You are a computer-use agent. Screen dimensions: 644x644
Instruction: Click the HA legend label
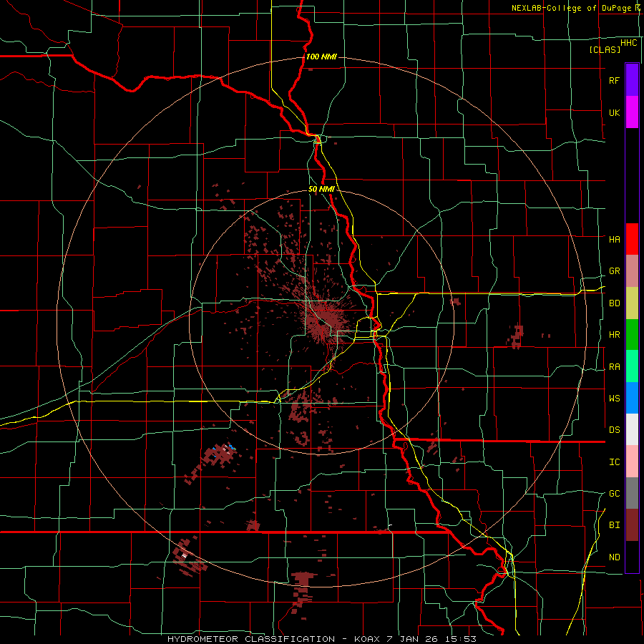pos(614,239)
